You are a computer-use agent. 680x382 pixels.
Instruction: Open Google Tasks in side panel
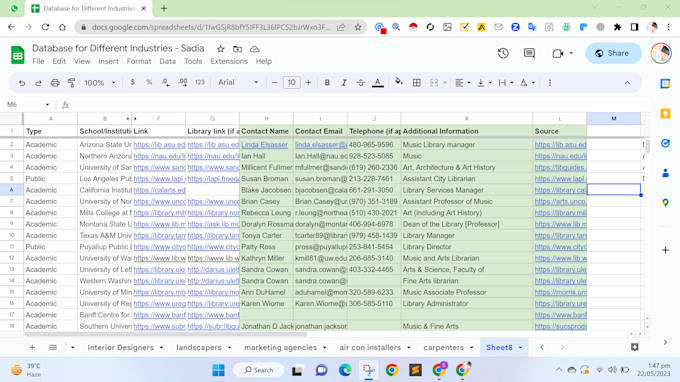pos(665,144)
